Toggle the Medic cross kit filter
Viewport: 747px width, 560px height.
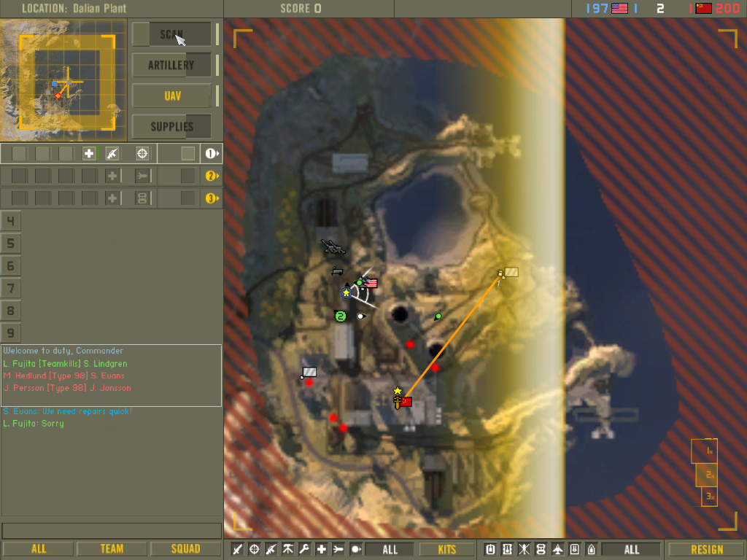pos(322,550)
